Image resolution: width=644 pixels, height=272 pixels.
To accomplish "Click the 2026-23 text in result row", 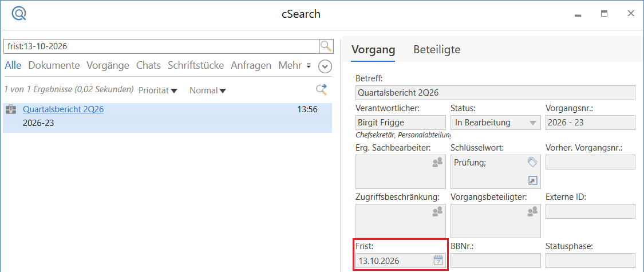I will pyautogui.click(x=38, y=123).
